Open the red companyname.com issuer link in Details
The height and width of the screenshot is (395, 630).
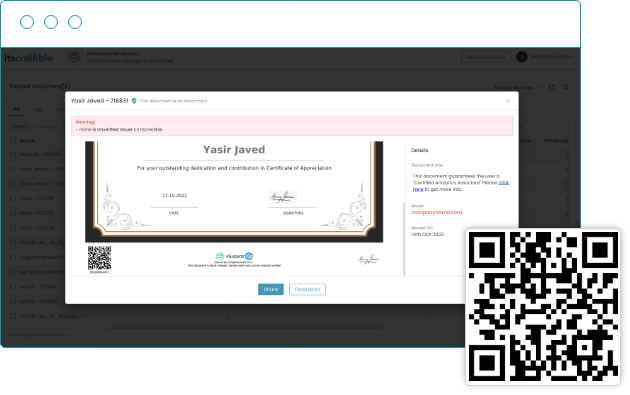pos(436,212)
